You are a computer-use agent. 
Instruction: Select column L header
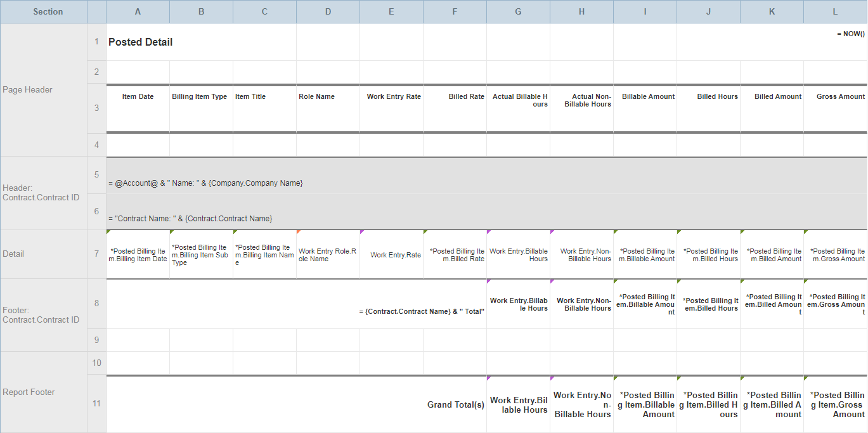pyautogui.click(x=835, y=11)
